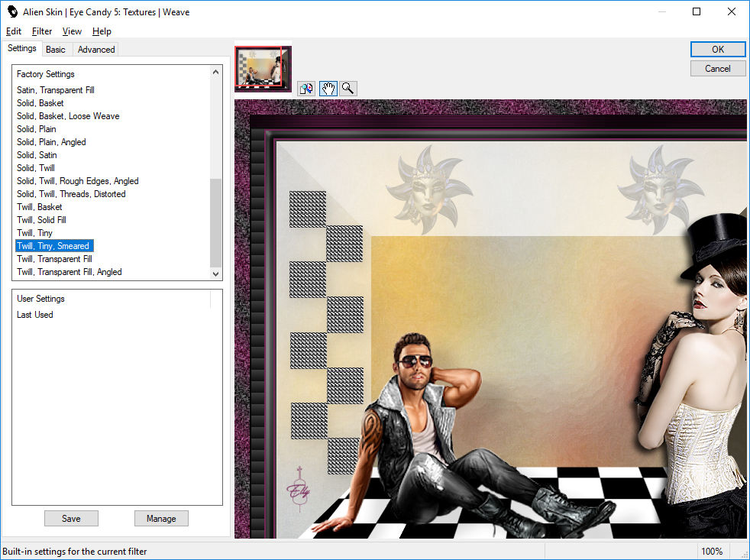Click the settings list scroll up arrow

coord(215,73)
